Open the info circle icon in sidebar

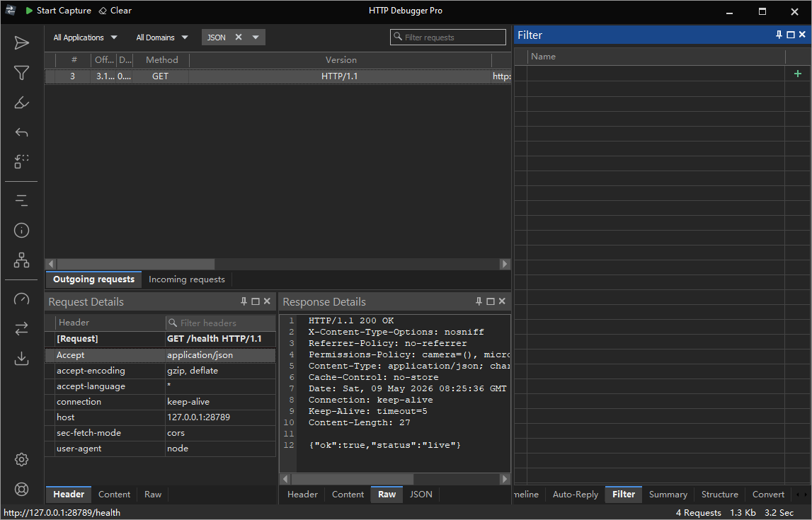[21, 230]
